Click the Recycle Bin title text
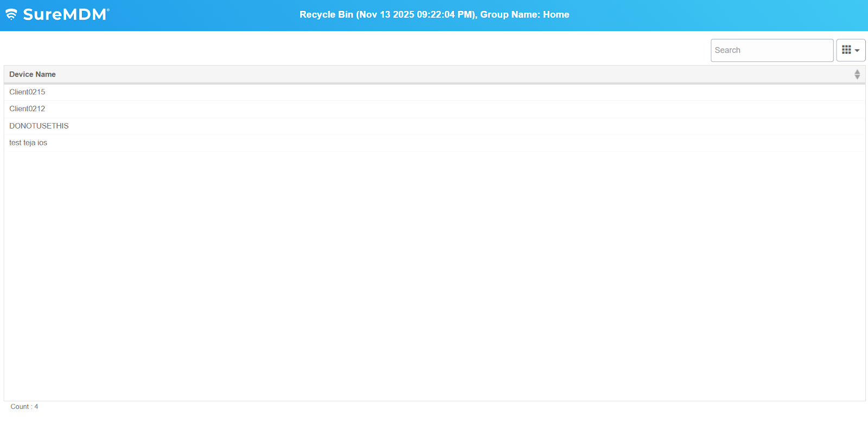The image size is (868, 422). [326, 15]
